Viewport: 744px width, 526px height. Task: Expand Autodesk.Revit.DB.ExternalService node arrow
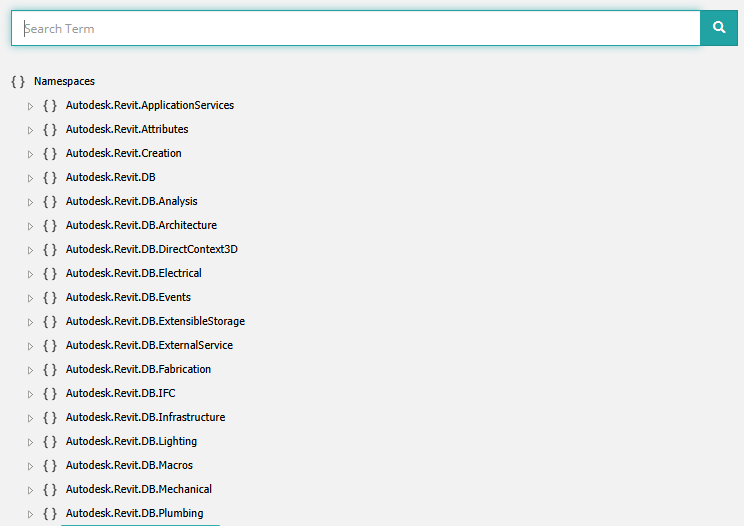pyautogui.click(x=30, y=346)
